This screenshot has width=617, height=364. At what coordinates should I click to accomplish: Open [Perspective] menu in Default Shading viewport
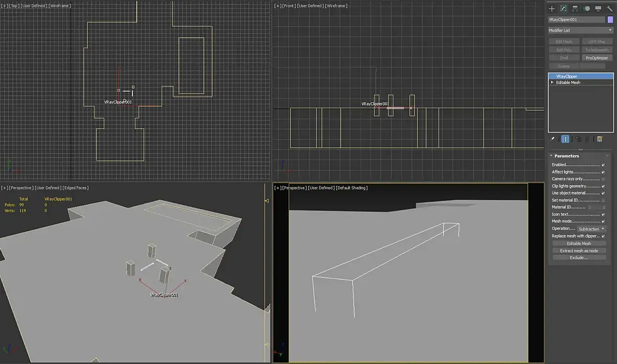click(294, 188)
